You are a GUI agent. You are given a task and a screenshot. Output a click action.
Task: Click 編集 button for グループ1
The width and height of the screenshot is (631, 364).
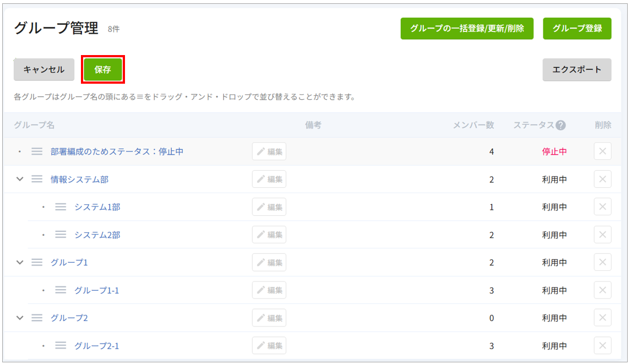click(x=269, y=262)
